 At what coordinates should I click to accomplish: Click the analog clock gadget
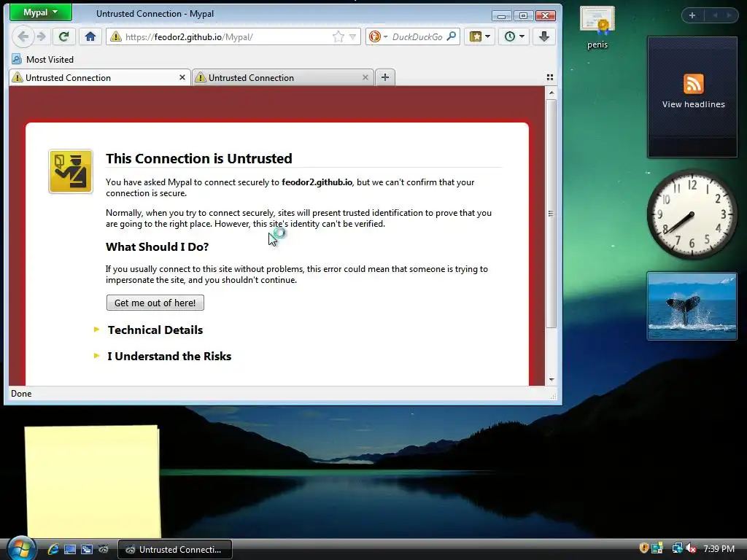pyautogui.click(x=692, y=214)
